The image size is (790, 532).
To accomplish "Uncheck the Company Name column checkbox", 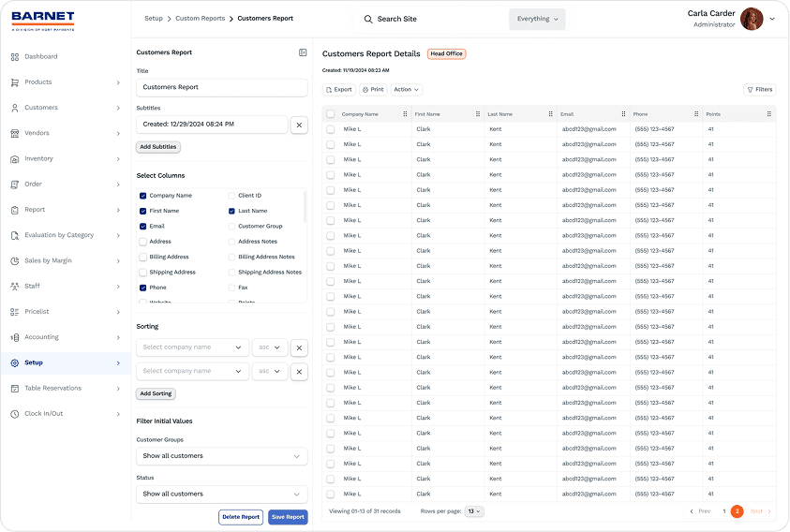I will 143,196.
